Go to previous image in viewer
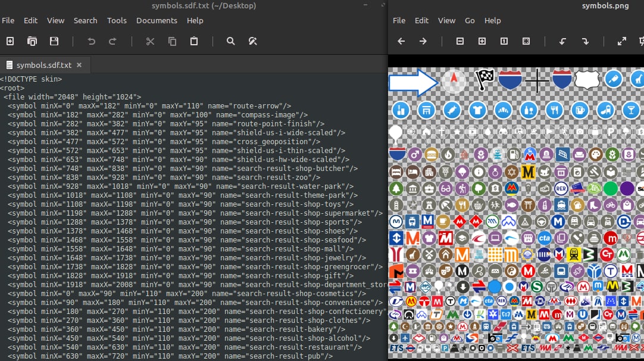This screenshot has height=361, width=644. coord(401,41)
